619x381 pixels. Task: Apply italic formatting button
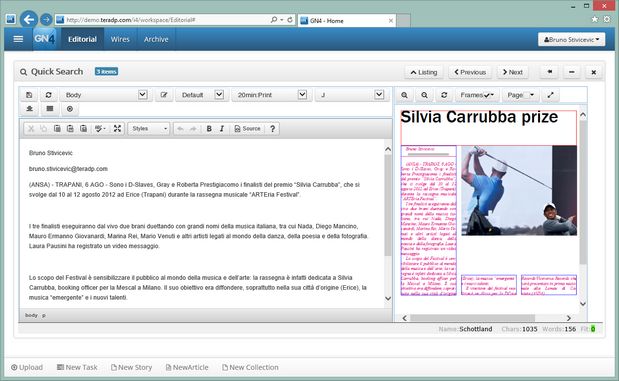pos(222,129)
